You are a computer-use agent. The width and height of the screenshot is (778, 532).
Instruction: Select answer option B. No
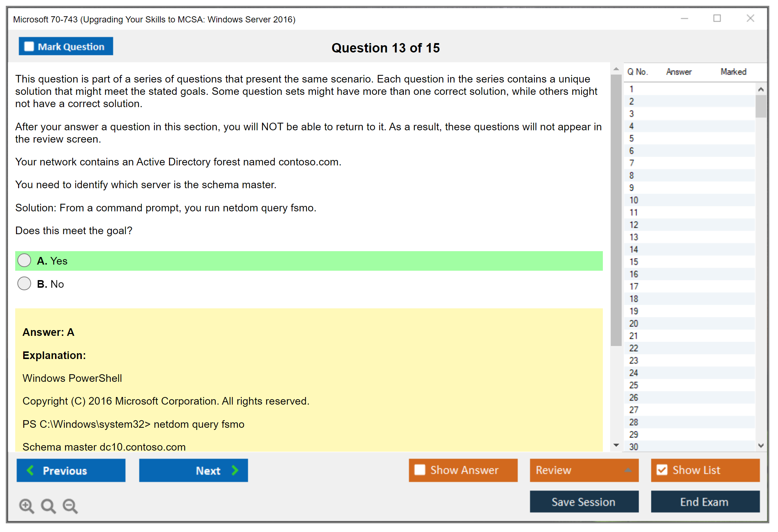point(24,283)
